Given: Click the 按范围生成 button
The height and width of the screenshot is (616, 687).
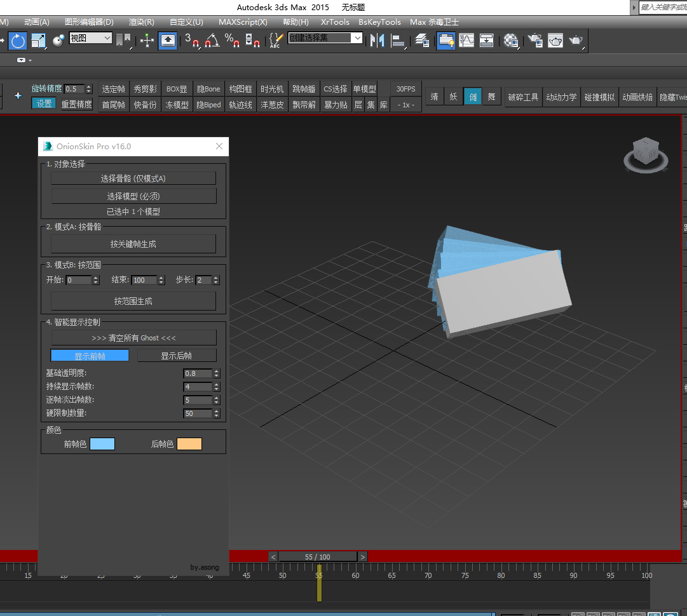Looking at the screenshot, I should 133,301.
